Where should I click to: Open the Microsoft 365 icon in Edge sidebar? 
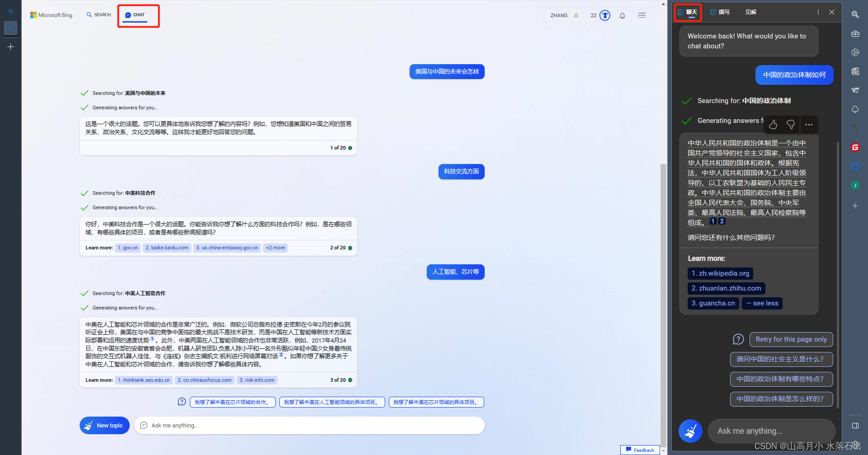[x=855, y=52]
